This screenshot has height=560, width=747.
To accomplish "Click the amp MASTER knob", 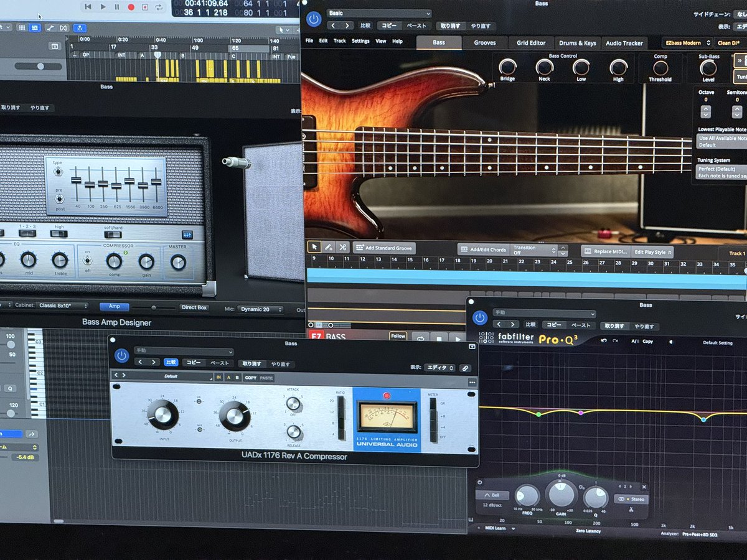I will coord(178,262).
